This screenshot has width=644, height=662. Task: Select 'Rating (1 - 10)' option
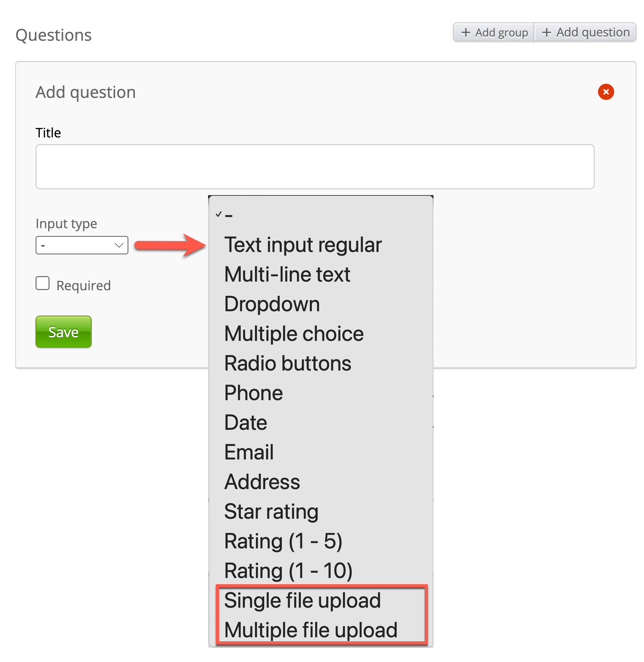288,571
